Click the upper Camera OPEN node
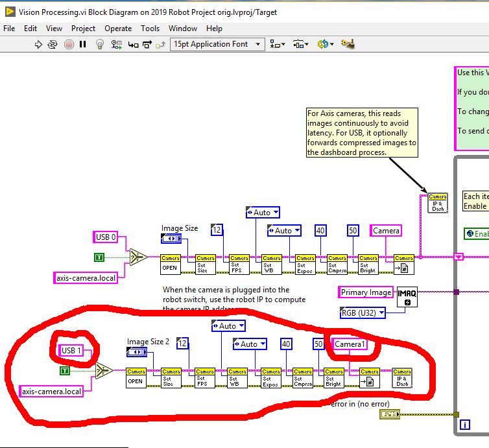The width and height of the screenshot is (489, 448). click(171, 265)
